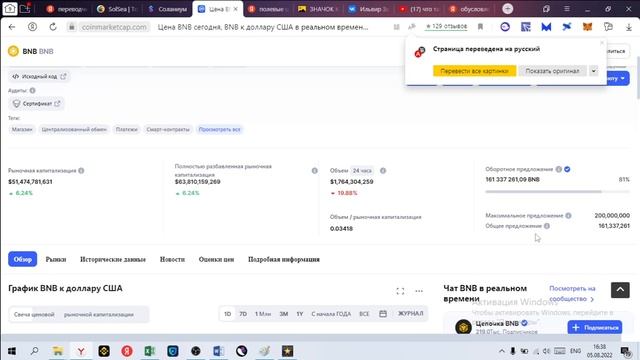Screen dimensions: 640x360
Task: Open chart three-dots more options
Action: tap(419, 291)
